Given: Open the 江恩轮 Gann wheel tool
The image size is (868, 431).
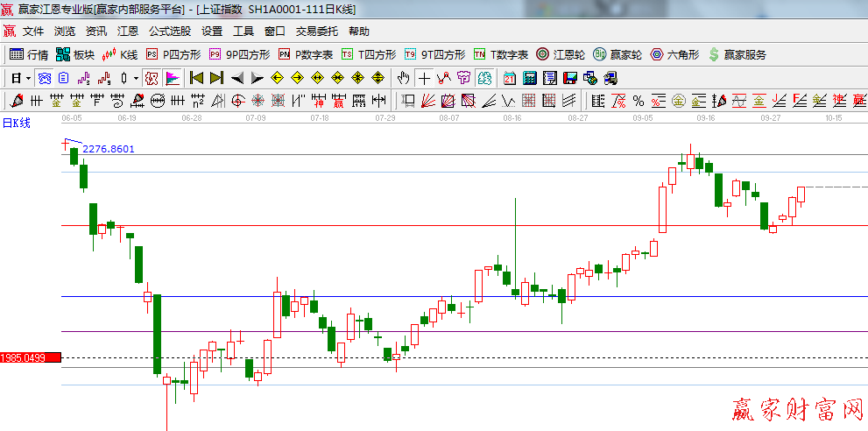Looking at the screenshot, I should (560, 54).
